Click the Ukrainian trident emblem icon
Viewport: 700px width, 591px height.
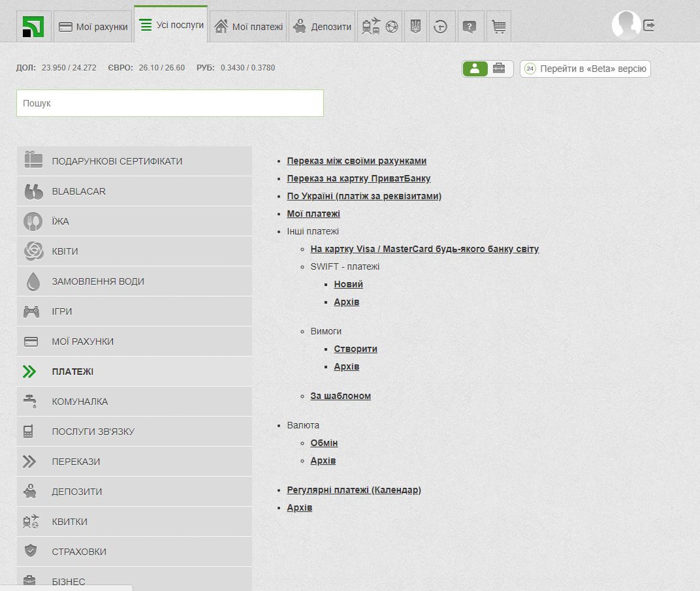(415, 27)
